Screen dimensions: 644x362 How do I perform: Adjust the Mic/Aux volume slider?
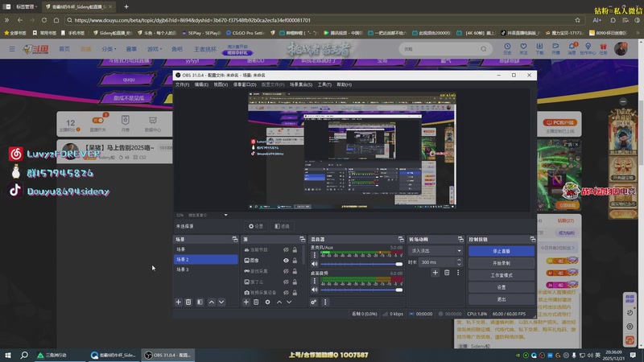[361, 264]
